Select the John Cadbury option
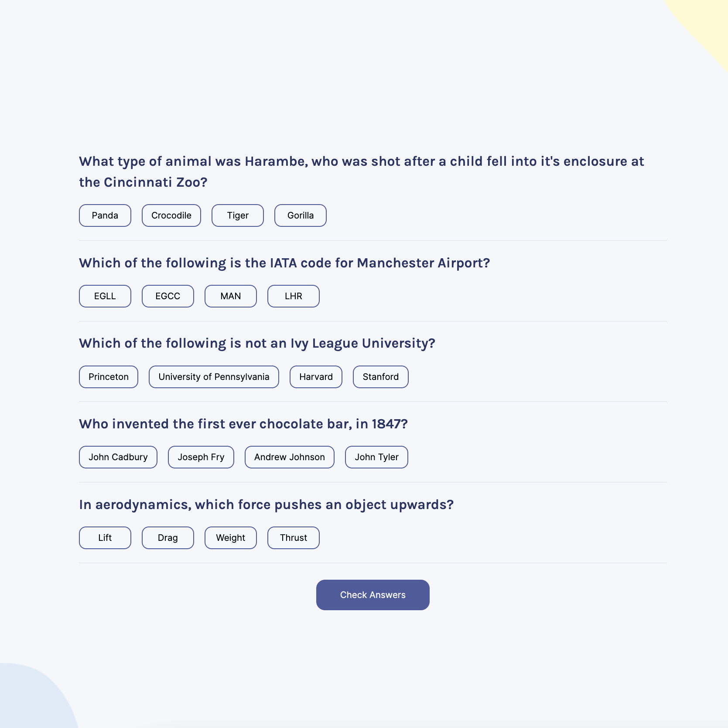728x728 pixels. pyautogui.click(x=118, y=457)
